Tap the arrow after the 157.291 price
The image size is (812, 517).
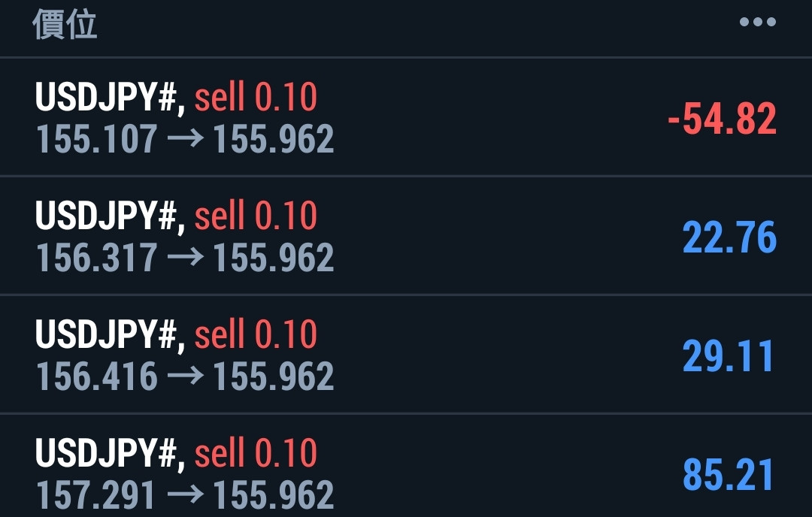[x=185, y=495]
